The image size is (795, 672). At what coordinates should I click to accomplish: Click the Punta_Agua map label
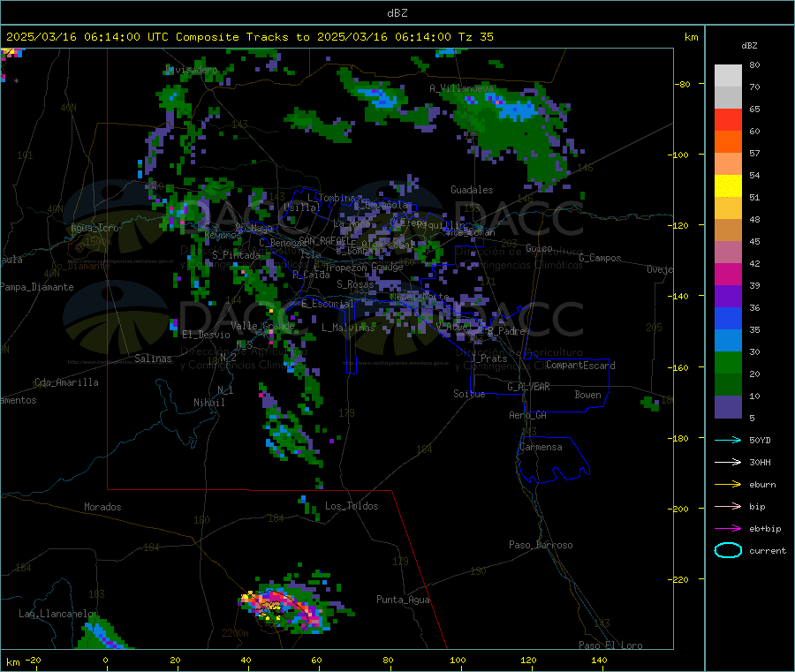click(403, 600)
